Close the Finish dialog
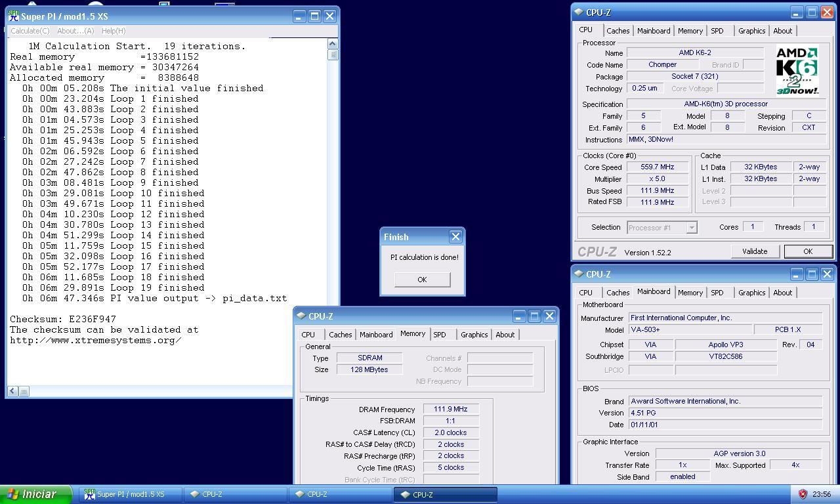This screenshot has width=840, height=504. 455,237
